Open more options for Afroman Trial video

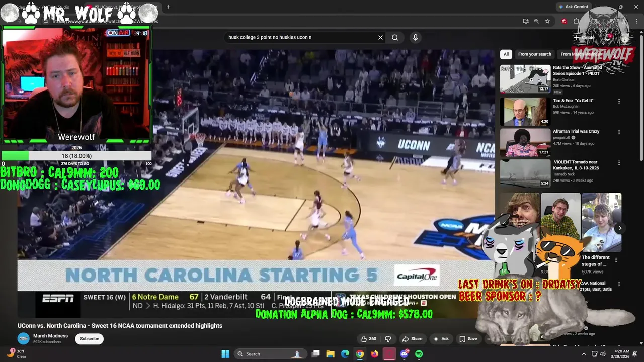pos(619,132)
